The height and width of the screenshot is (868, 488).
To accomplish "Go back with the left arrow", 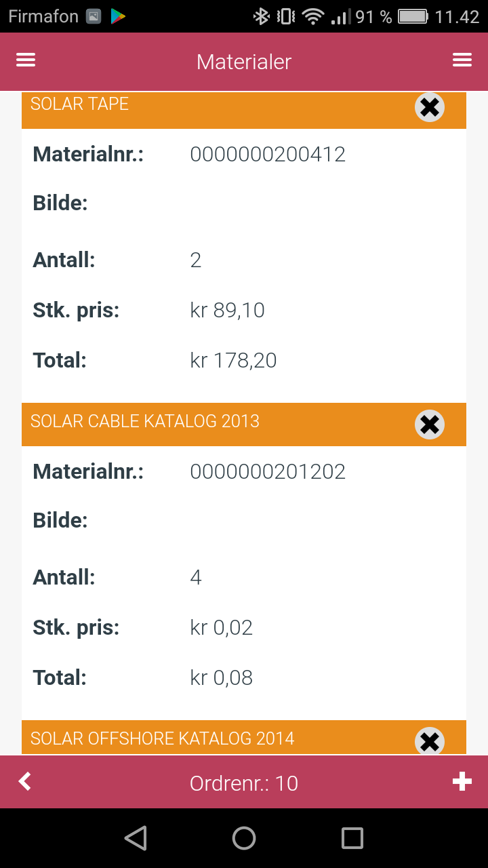I will click(25, 782).
